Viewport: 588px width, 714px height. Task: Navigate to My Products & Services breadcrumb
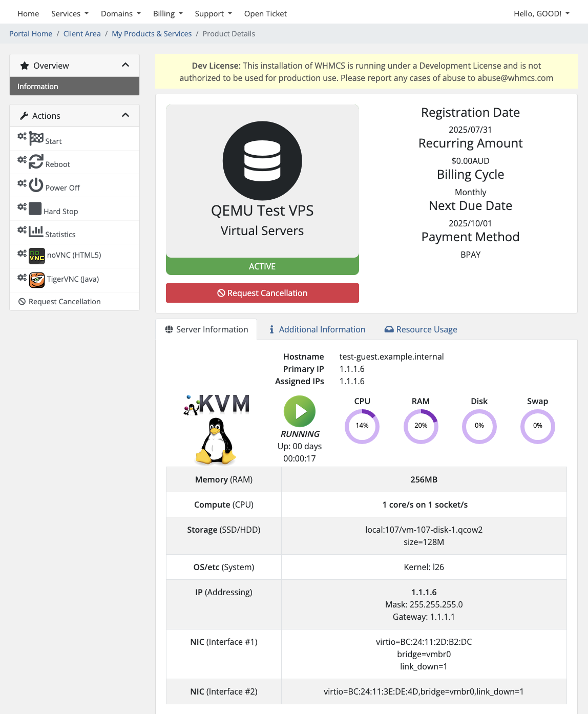click(x=152, y=33)
